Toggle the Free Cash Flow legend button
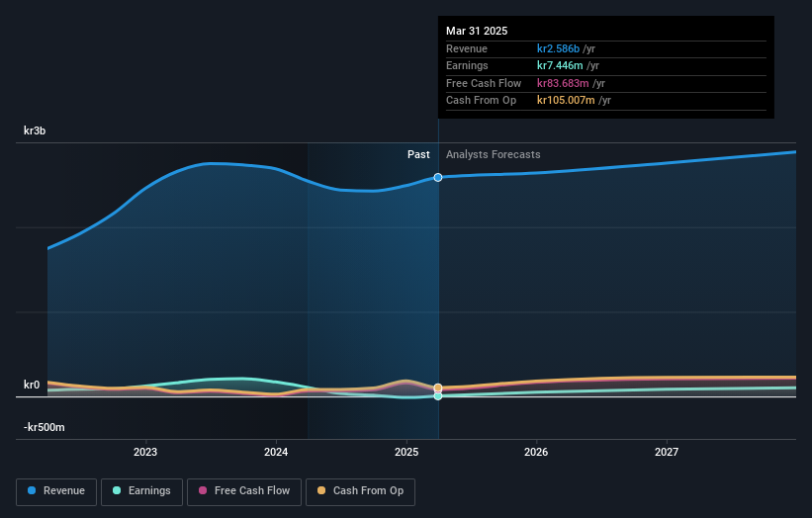The height and width of the screenshot is (518, 812). [x=244, y=491]
